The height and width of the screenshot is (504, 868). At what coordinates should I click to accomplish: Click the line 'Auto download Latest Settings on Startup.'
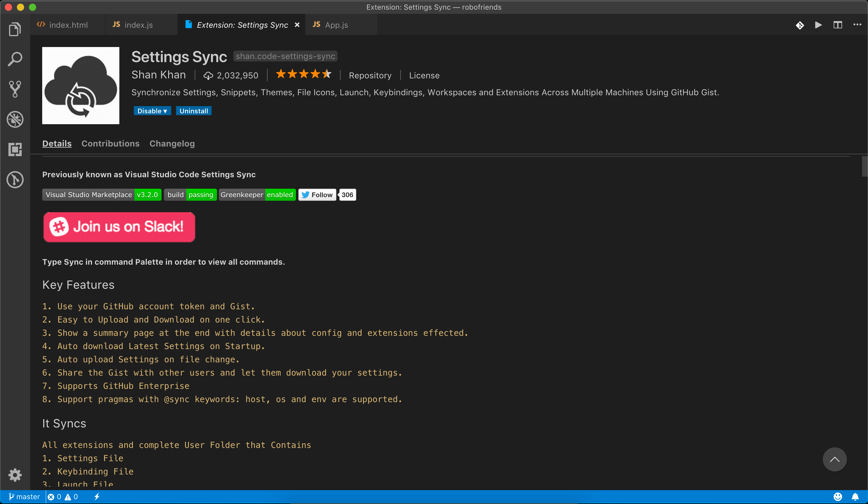[154, 346]
